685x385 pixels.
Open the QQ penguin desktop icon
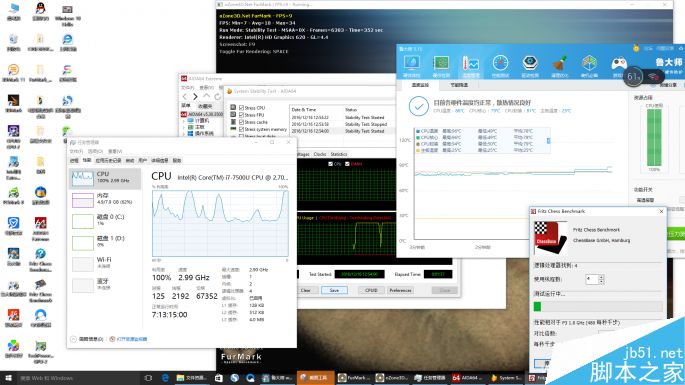pos(40,12)
